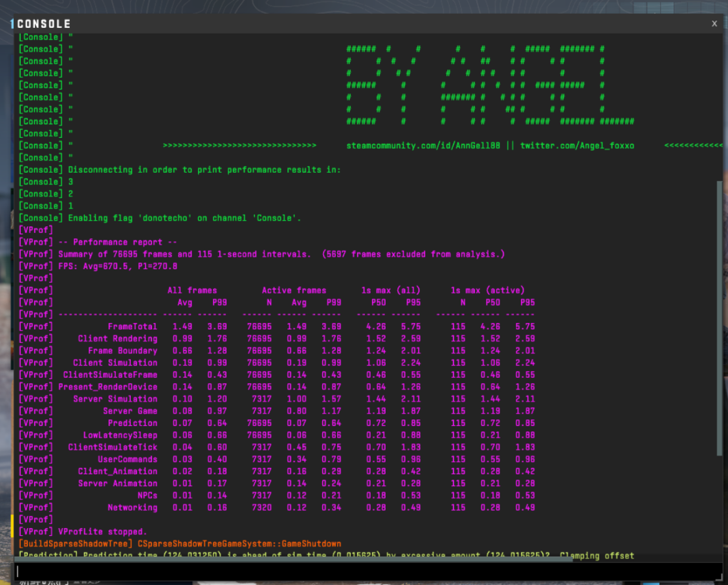Image resolution: width=728 pixels, height=585 pixels.
Task: Click the Prediction row label in the table
Action: coord(132,423)
